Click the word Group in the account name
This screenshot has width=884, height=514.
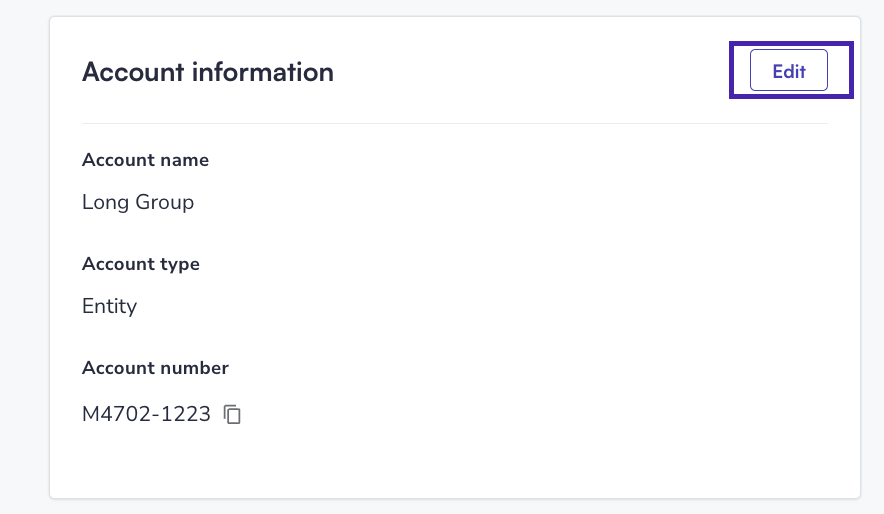pos(165,203)
